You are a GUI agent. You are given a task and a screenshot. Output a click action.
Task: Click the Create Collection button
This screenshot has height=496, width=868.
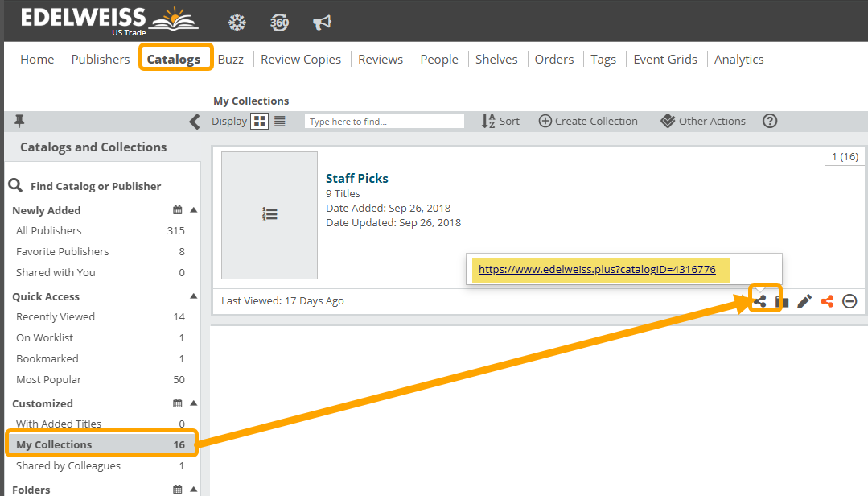coord(588,121)
